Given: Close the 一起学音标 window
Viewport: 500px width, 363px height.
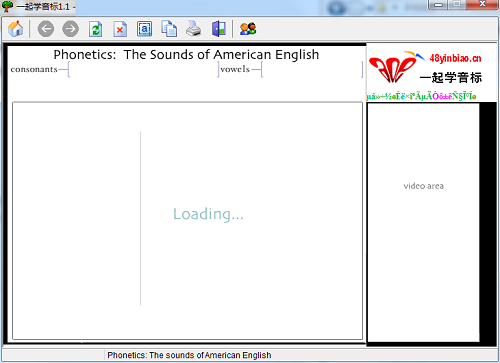Looking at the screenshot, I should (x=482, y=5).
